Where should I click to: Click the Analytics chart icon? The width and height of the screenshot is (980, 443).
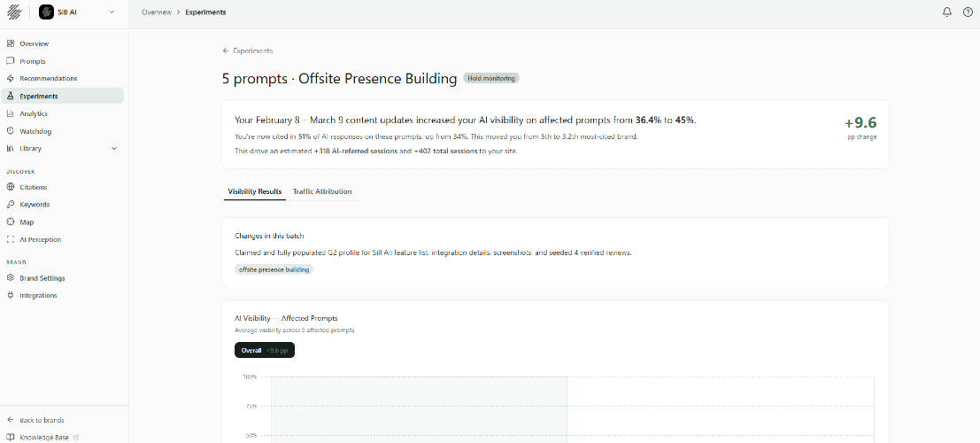(11, 113)
